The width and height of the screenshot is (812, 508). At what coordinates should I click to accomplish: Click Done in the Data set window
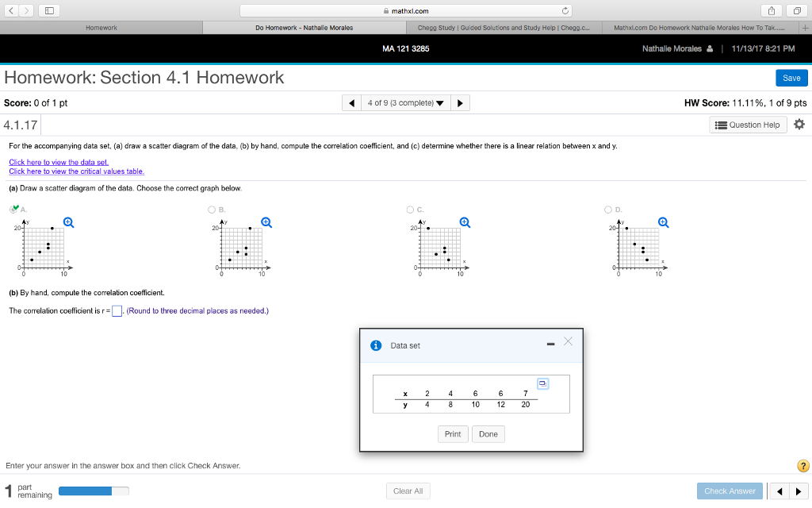tap(487, 433)
